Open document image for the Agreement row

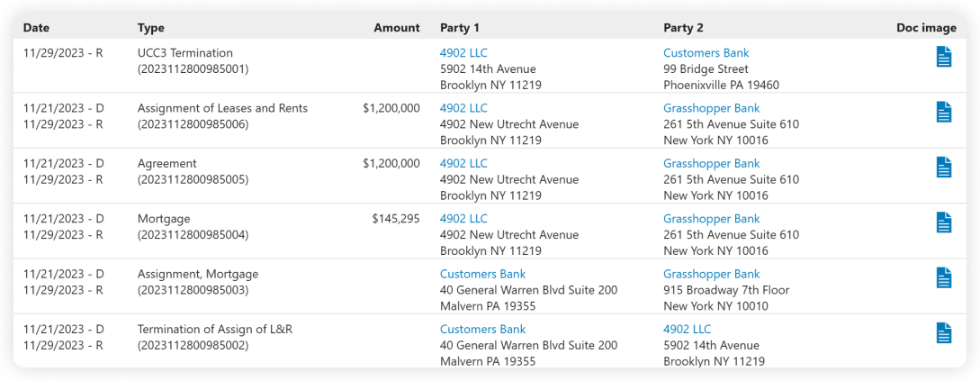pos(943,168)
